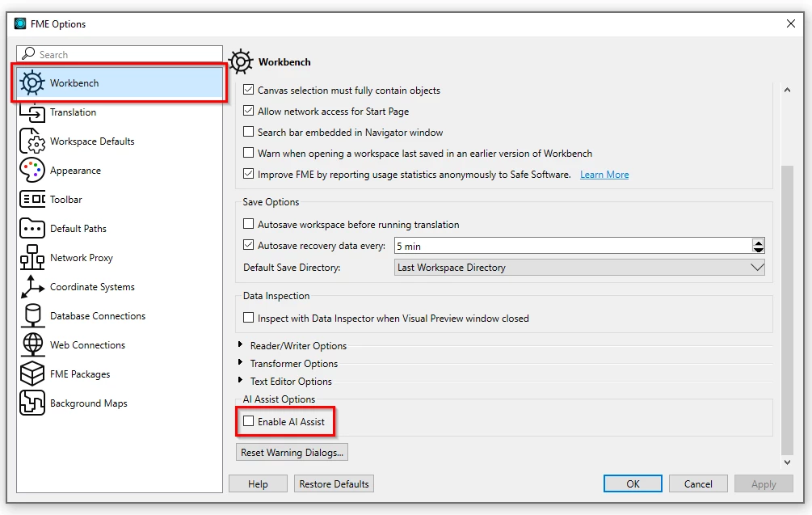Click the greyed Apply button
The width and height of the screenshot is (812, 515).
point(764,484)
